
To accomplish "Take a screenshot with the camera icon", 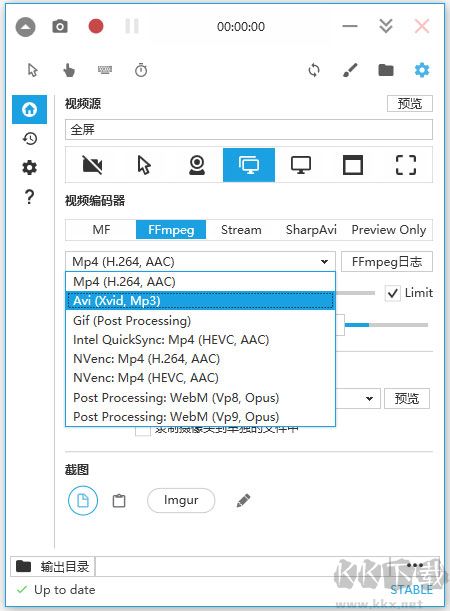I will click(x=60, y=26).
